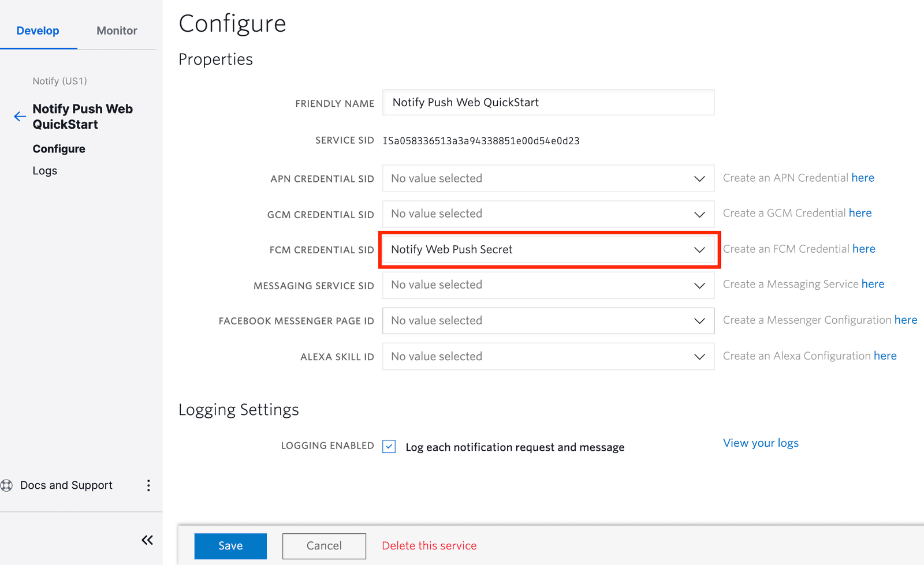This screenshot has height=565, width=924.
Task: Click 'here' to create an FCM Credential
Action: tap(865, 249)
